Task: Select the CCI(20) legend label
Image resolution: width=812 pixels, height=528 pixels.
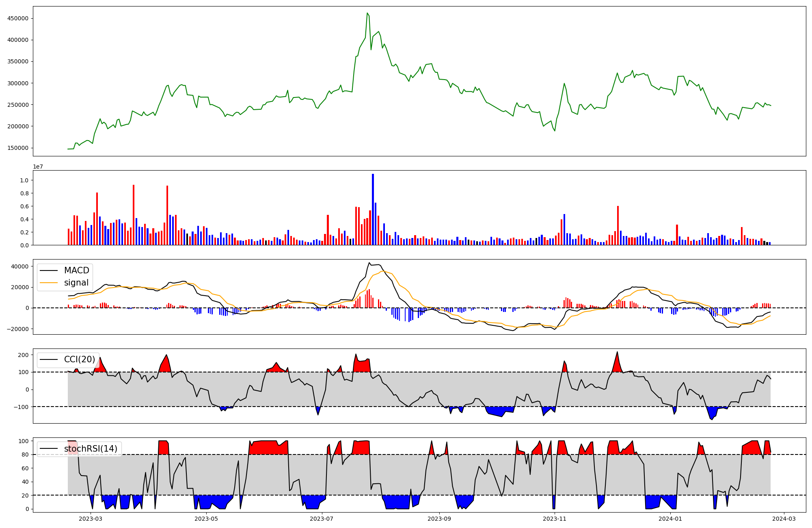Action: pyautogui.click(x=79, y=359)
